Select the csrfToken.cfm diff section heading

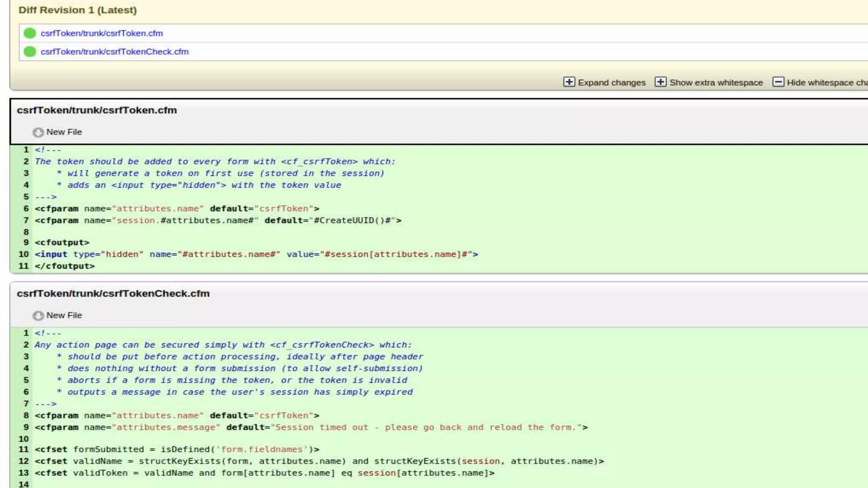click(x=97, y=110)
